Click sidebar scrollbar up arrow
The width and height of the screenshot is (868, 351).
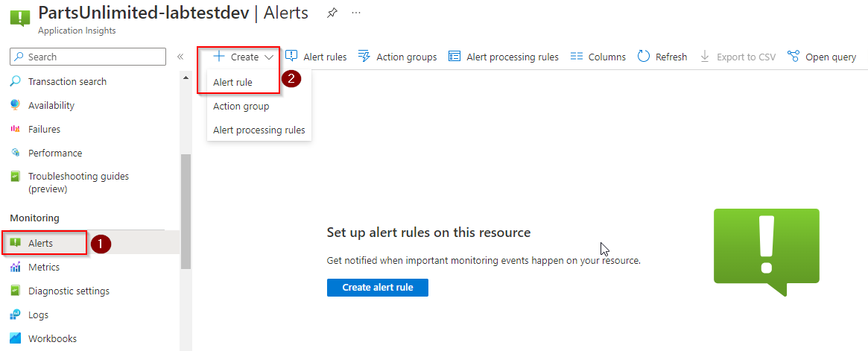click(x=186, y=78)
